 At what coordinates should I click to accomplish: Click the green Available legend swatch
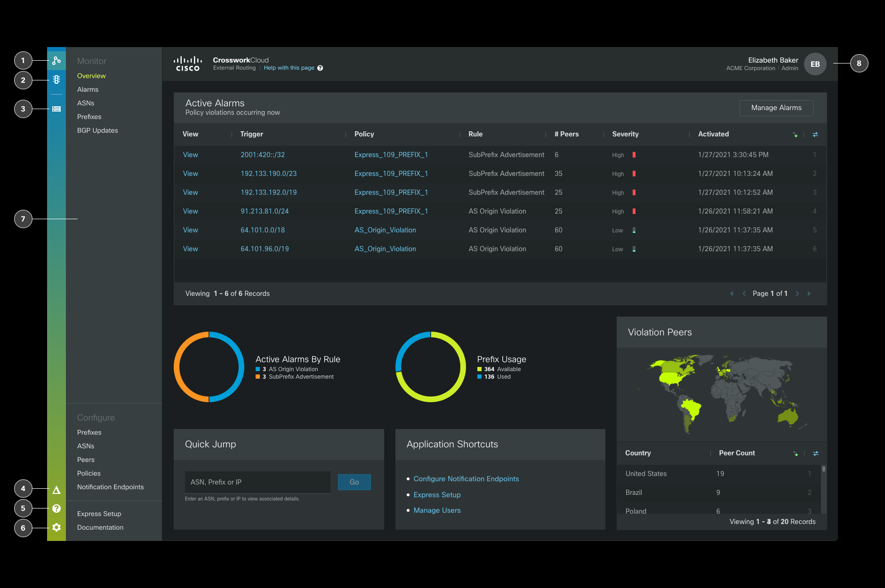[480, 369]
